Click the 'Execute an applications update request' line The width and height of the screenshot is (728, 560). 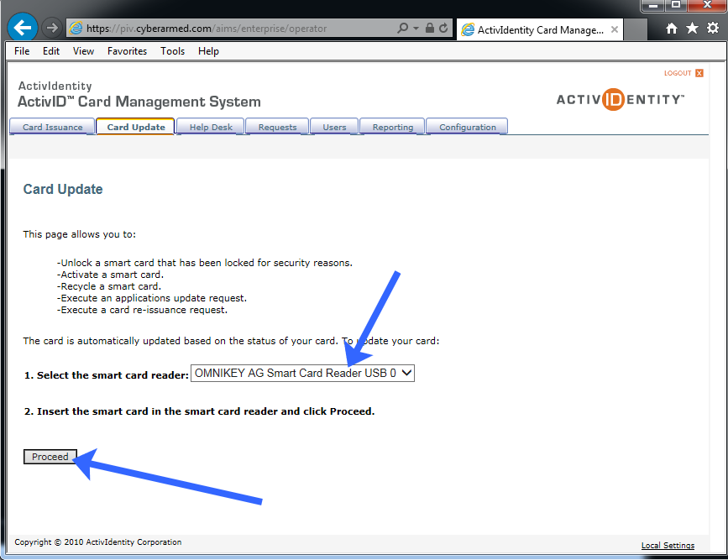click(152, 298)
